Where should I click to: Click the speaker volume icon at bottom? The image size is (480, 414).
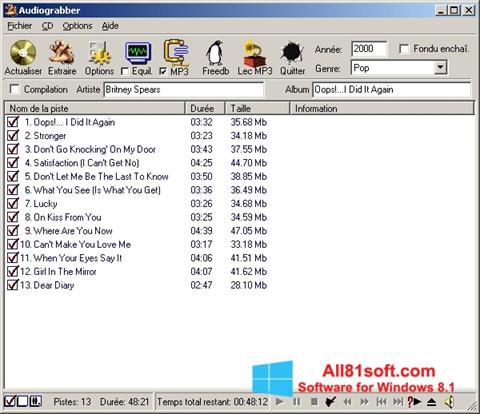(449, 402)
